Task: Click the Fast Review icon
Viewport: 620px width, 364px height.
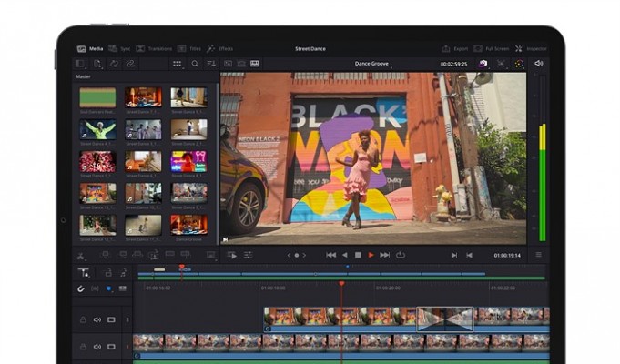Action: tap(232, 256)
